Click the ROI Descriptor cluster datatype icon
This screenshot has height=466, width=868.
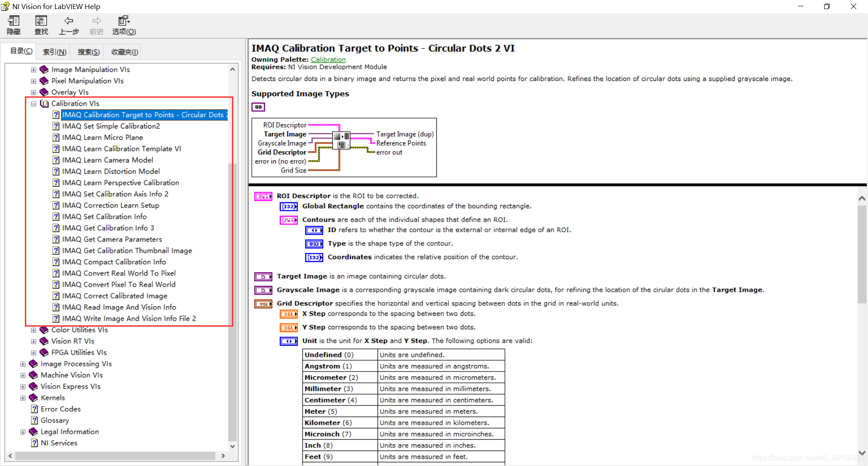pos(263,196)
